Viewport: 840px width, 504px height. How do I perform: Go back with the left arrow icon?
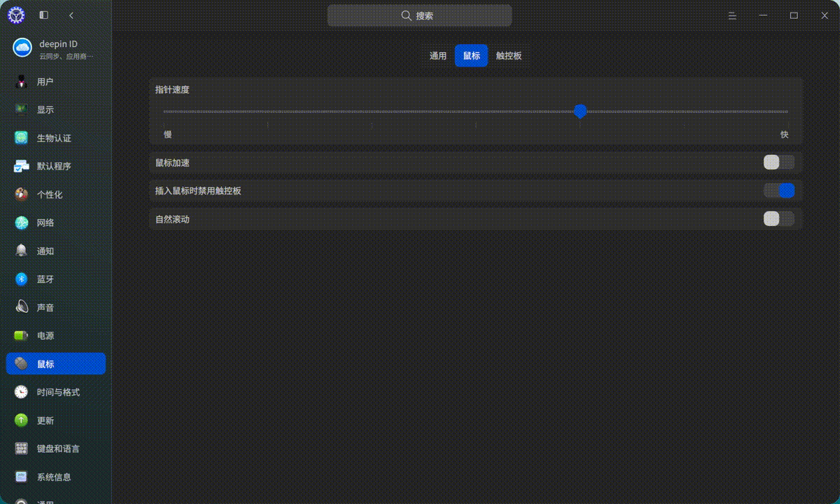(x=71, y=15)
